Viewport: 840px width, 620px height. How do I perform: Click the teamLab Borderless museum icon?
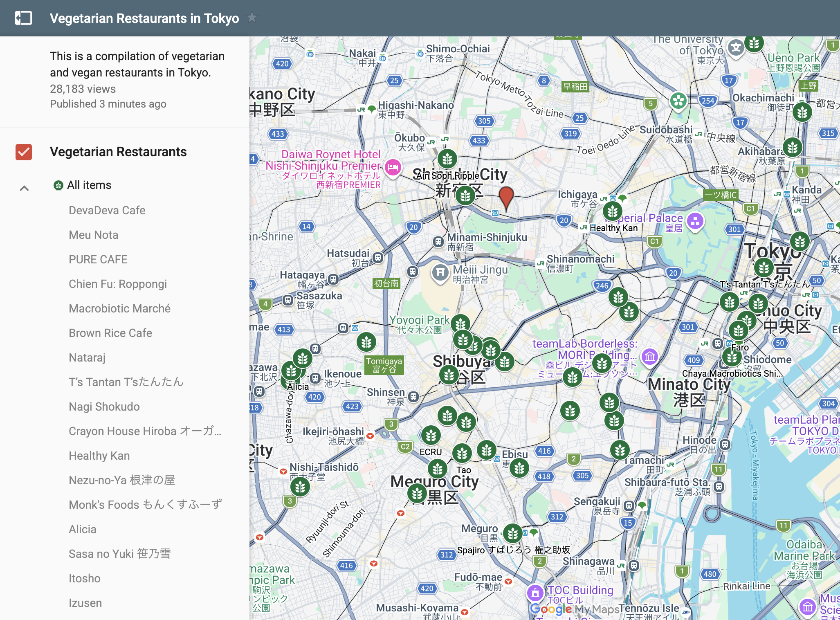click(x=649, y=357)
